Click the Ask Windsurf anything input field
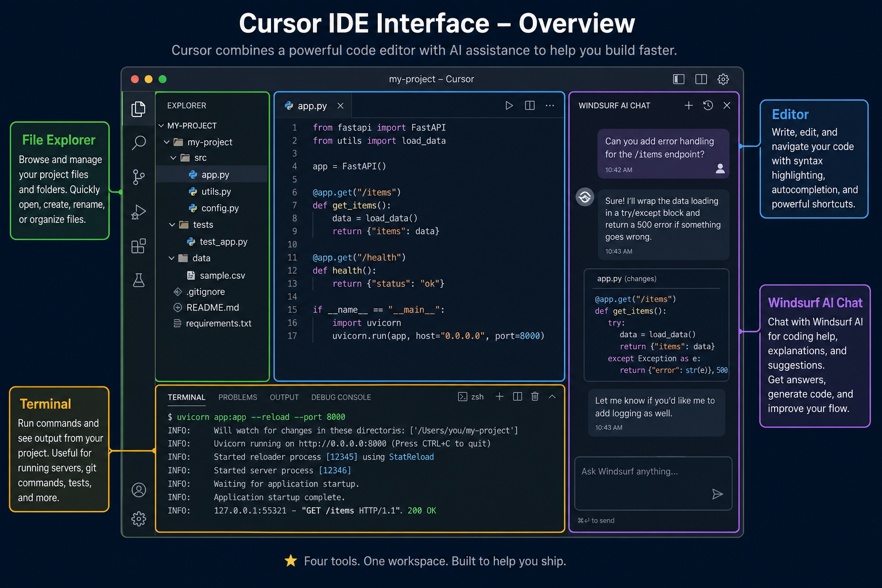 (x=653, y=483)
